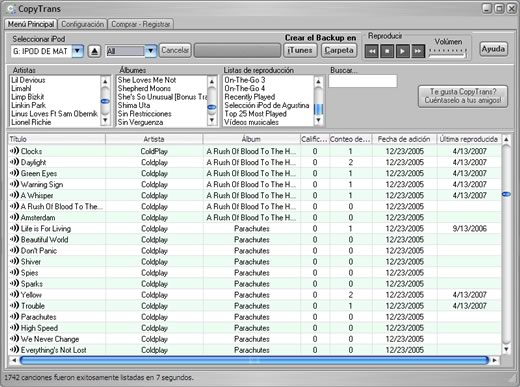Select Top 25 Most Played playlist
Screen dimensions: 520x387
(x=255, y=114)
